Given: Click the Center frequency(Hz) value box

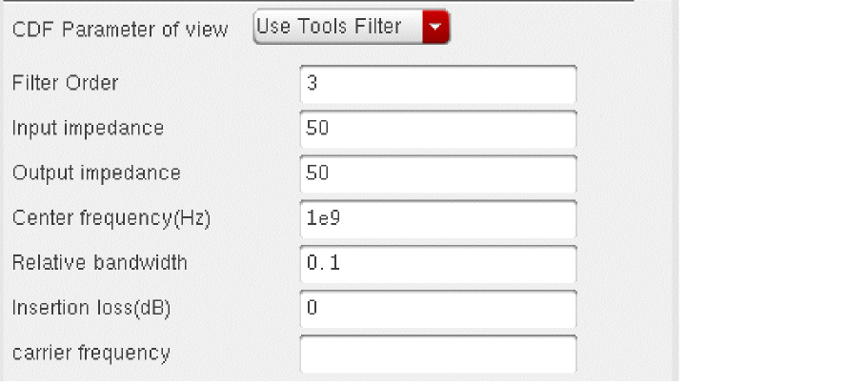Looking at the screenshot, I should 437,218.
